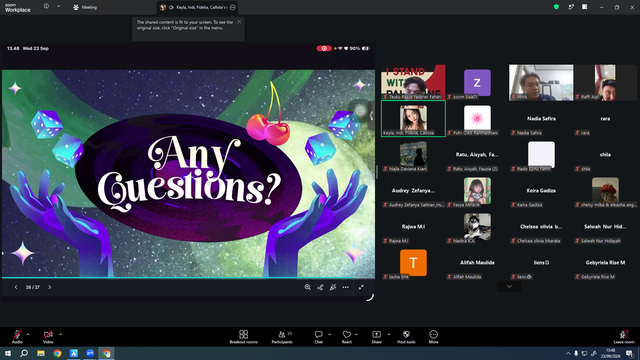Viewport: 640px width, 360px height.
Task: Expand the dropdown arrow beside the info icon
Action: [58, 7]
